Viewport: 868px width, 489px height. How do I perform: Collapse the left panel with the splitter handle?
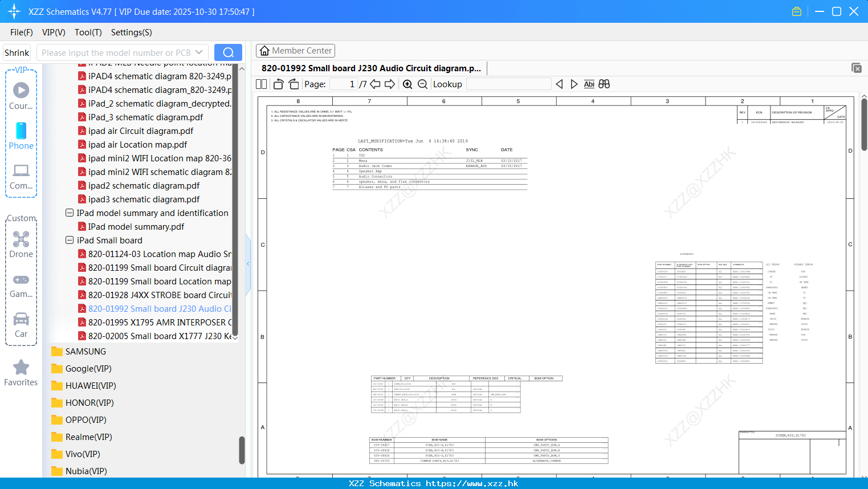click(248, 264)
